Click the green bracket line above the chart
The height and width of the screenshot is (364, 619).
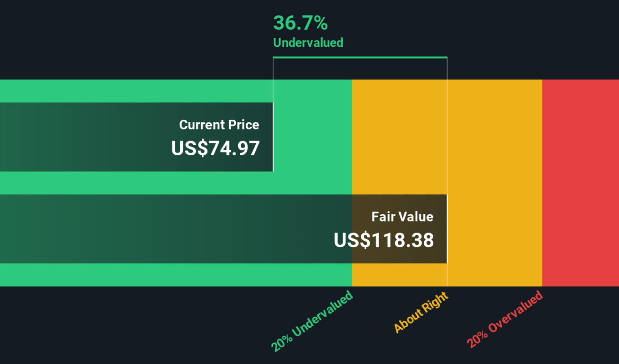(360, 57)
